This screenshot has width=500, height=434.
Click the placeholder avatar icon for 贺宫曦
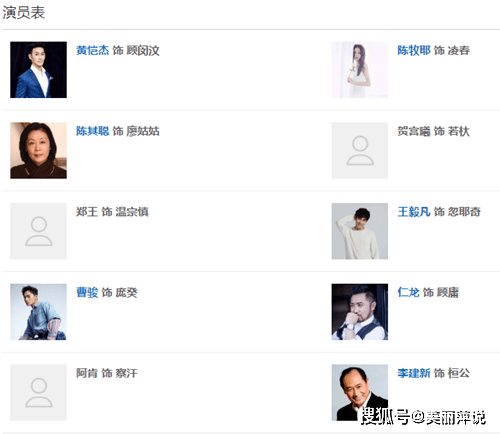coord(360,150)
